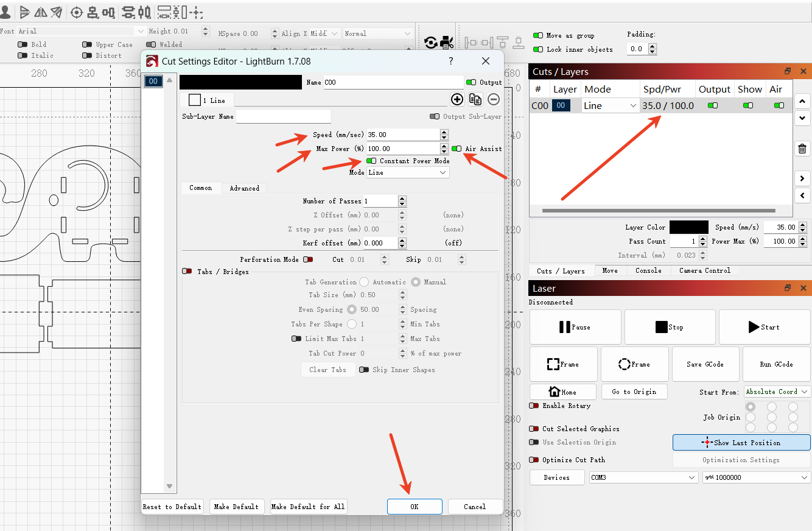Click the laser print-and-cut icon

447,42
